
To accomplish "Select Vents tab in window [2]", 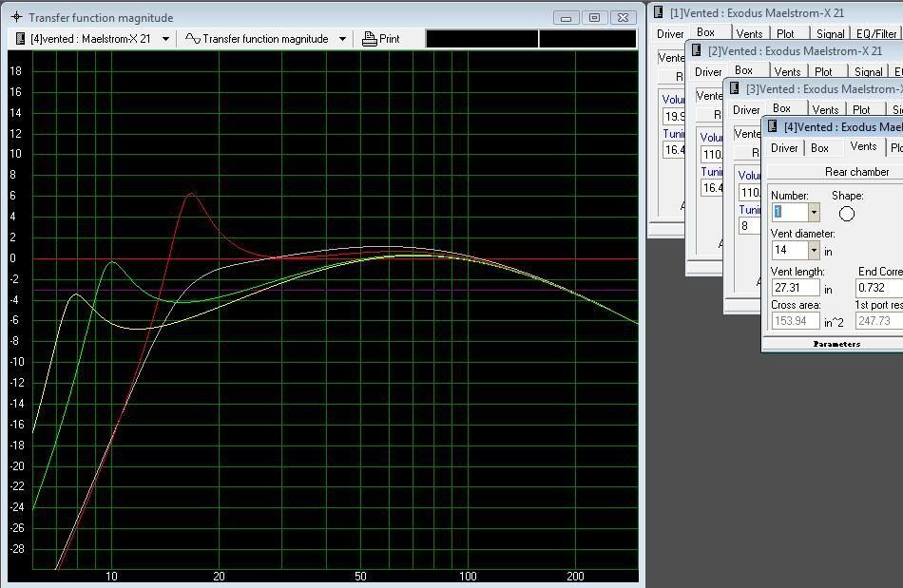I will tap(787, 72).
